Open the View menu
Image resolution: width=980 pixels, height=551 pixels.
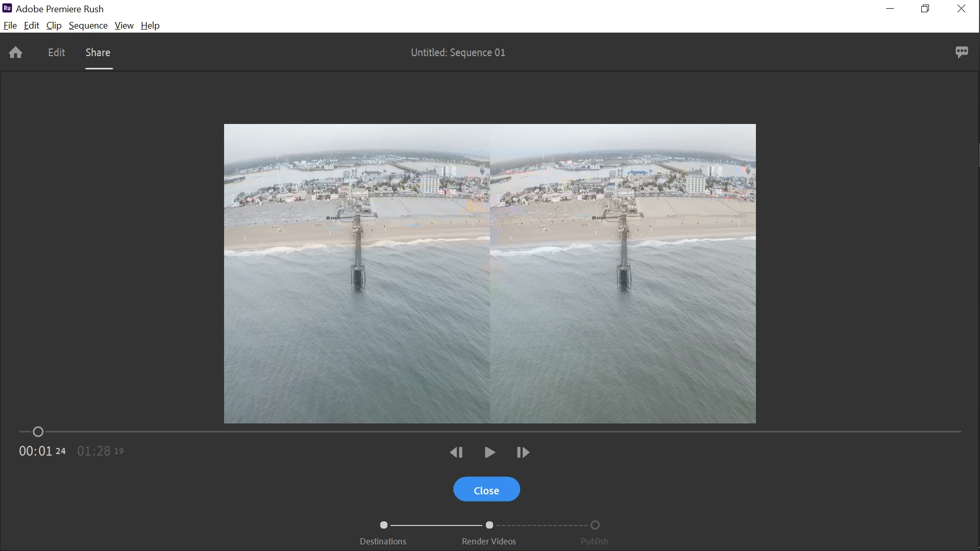point(124,26)
